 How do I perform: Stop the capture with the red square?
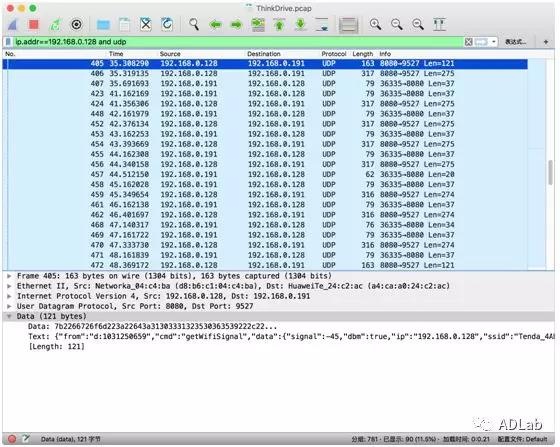pyautogui.click(x=34, y=25)
